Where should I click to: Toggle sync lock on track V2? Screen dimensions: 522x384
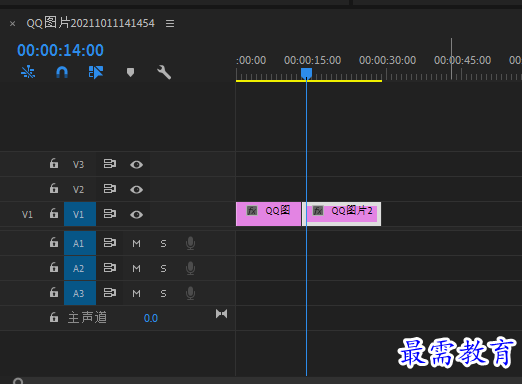(x=110, y=189)
